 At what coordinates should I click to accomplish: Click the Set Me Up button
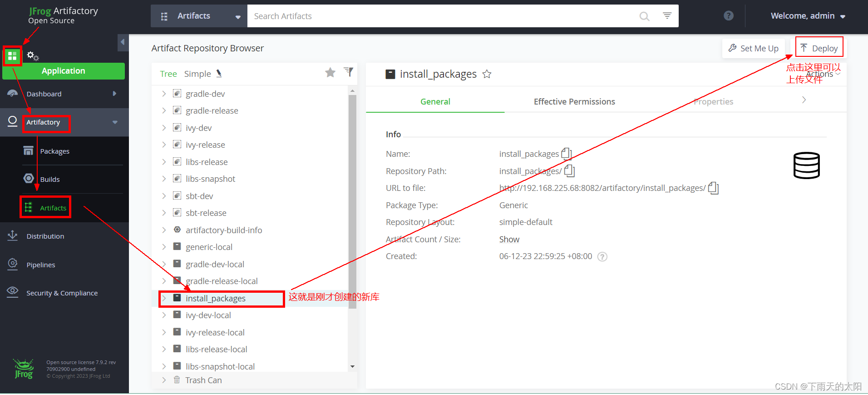[x=753, y=48]
